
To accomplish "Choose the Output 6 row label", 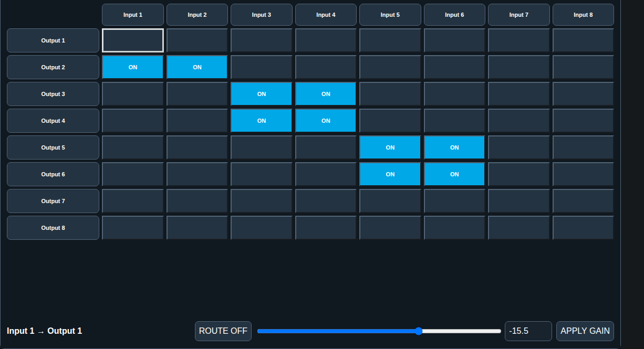I will tap(53, 174).
